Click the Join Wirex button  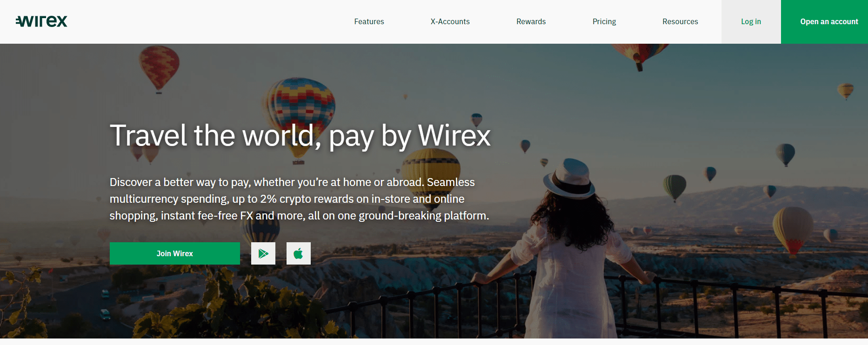click(x=175, y=253)
